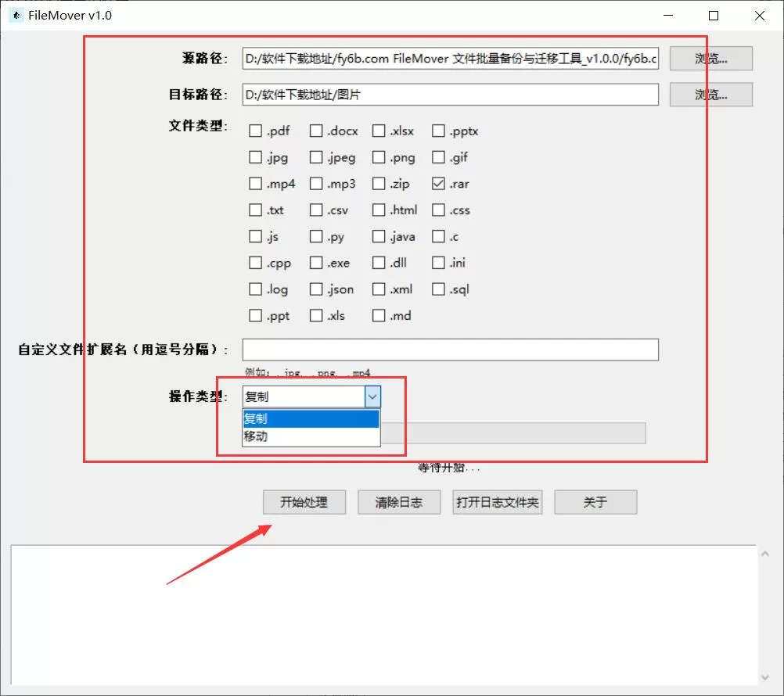Screen dimensions: 784x696
Task: Collapse the 操作类型 dropdown using its arrow
Action: coord(372,396)
